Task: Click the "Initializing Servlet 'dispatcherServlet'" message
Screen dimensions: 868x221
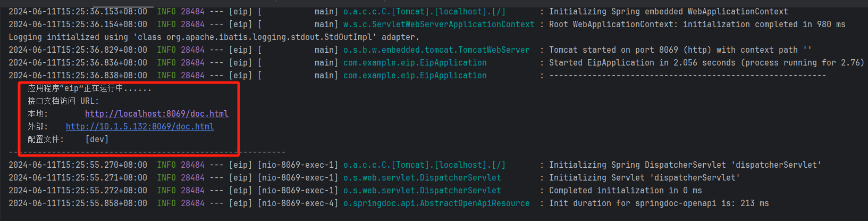Action: [x=644, y=178]
